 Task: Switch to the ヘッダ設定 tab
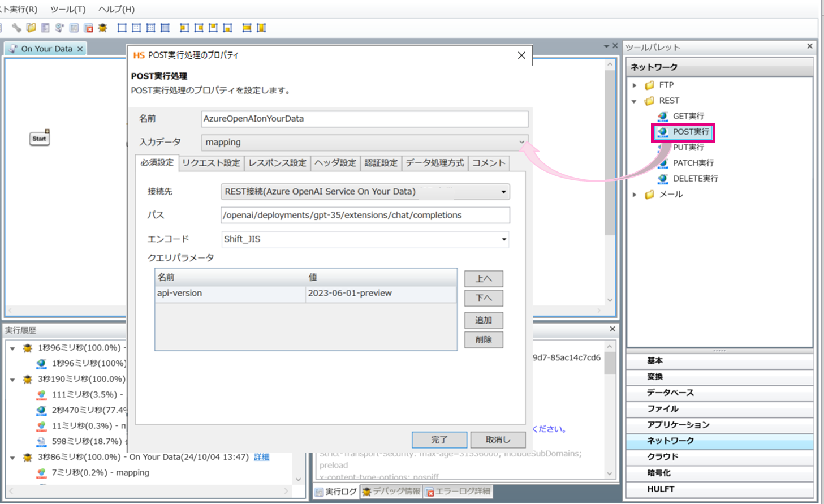[x=335, y=163]
